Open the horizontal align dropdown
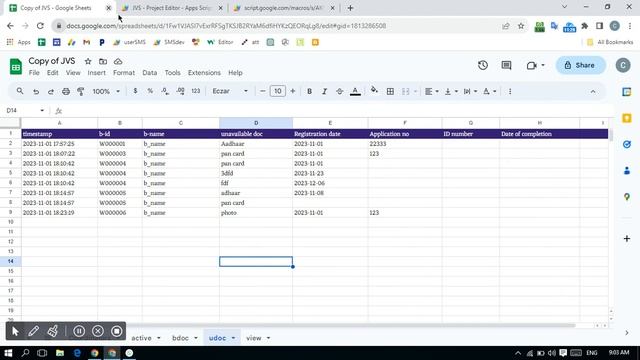Screen dimensions: 640x360 tap(431, 91)
